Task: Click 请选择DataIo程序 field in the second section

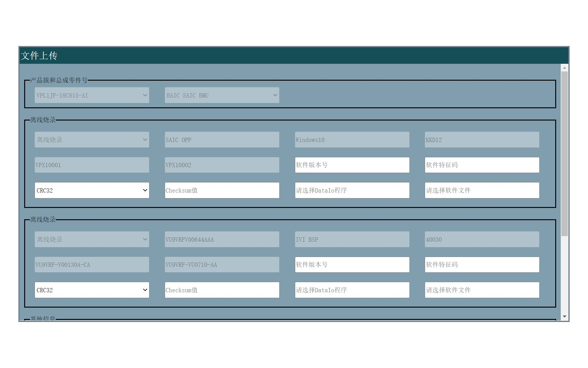Action: coord(352,290)
